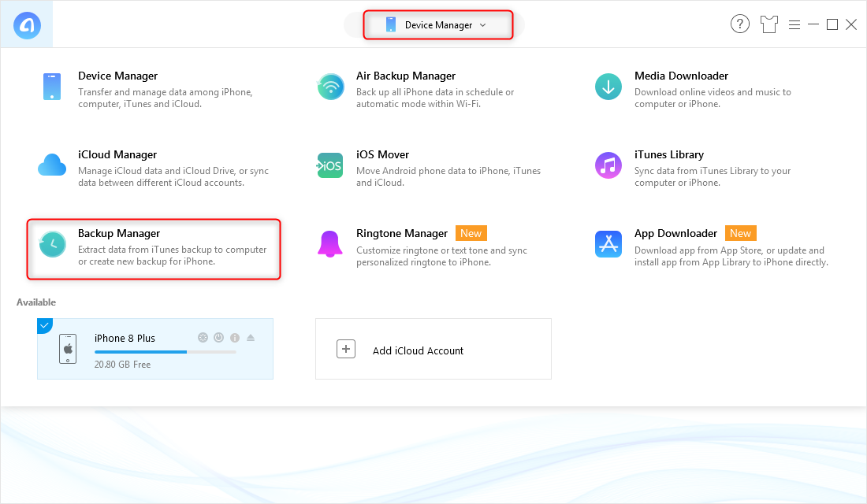Click the AnyTrans logo icon
The image size is (867, 504).
27,25
